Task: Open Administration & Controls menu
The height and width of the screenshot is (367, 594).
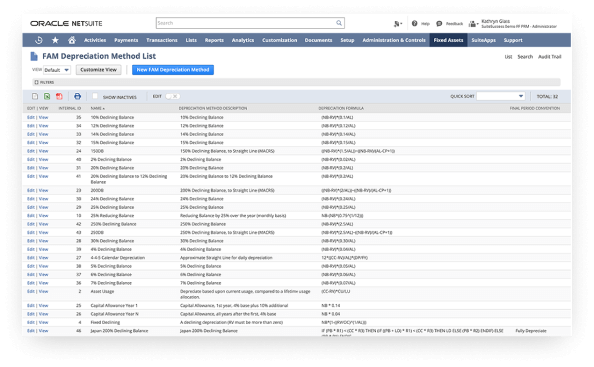Action: pyautogui.click(x=394, y=40)
